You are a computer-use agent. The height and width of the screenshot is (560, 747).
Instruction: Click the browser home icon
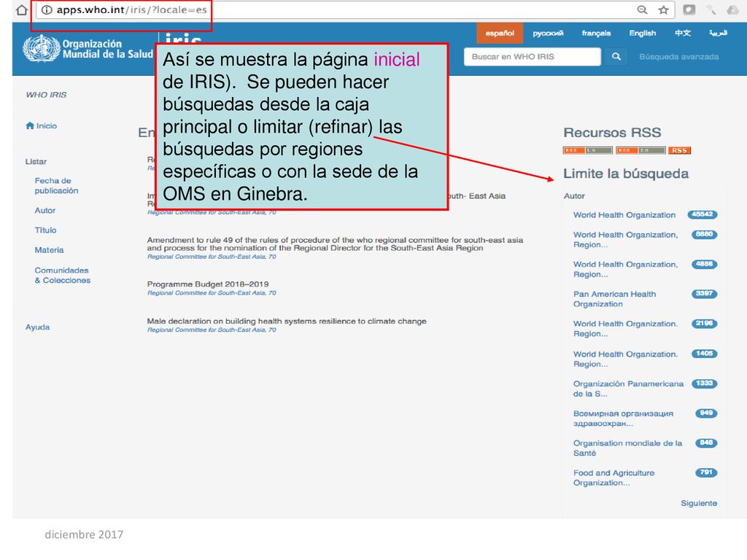(x=22, y=9)
